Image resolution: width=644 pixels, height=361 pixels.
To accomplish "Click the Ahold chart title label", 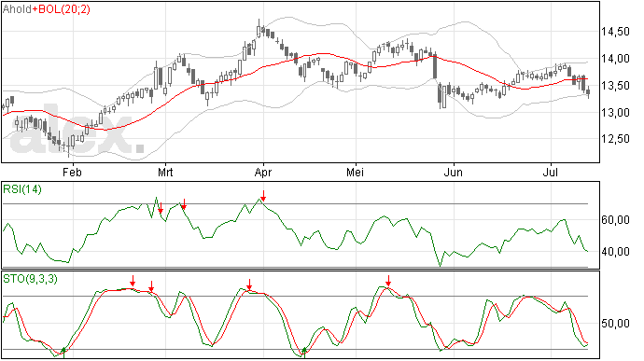I will (x=17, y=9).
